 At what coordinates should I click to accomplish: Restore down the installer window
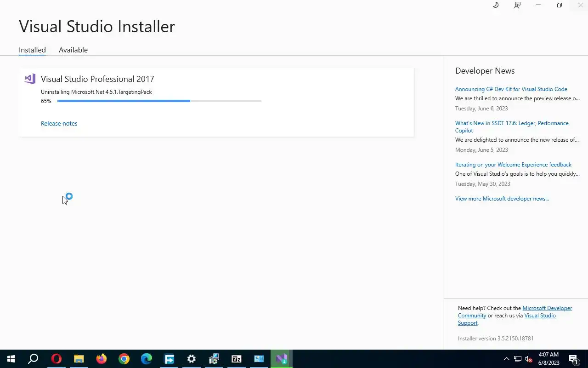(560, 5)
